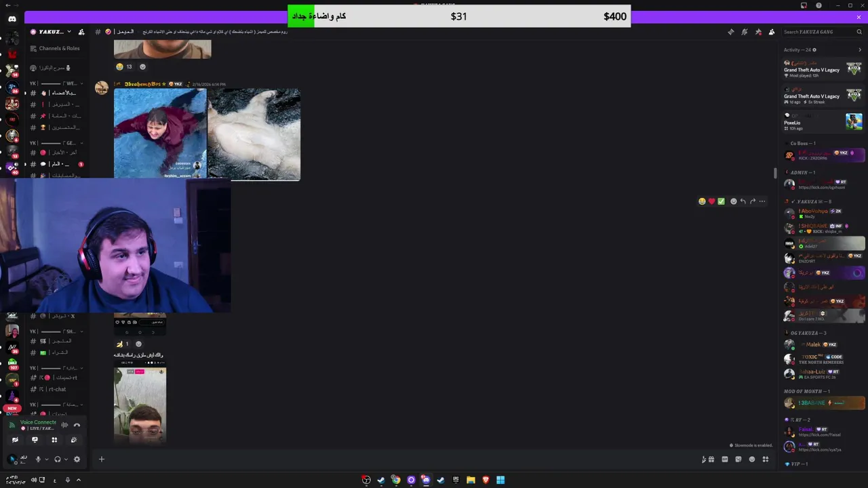
Task: Open the PoxeLio activity card
Action: pyautogui.click(x=823, y=121)
